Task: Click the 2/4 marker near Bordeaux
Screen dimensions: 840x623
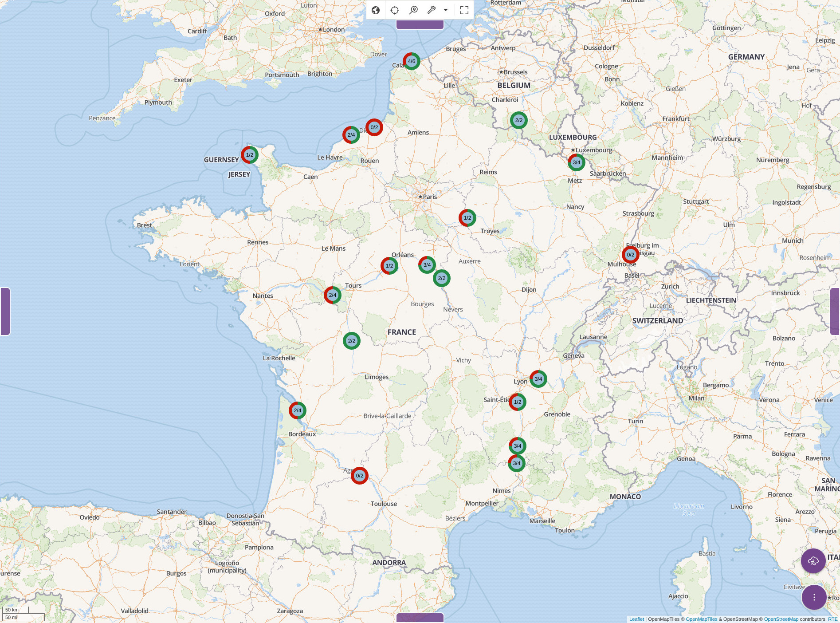Action: [x=298, y=410]
